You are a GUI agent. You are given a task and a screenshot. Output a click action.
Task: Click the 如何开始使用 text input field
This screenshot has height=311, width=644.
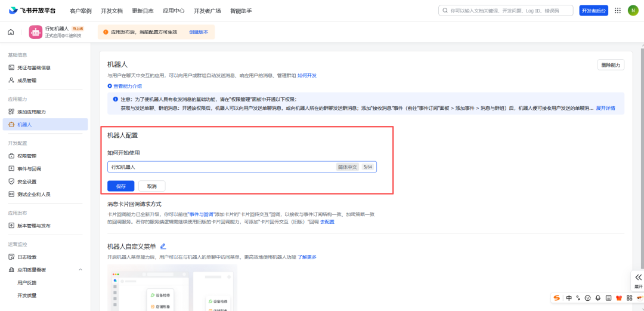(242, 167)
